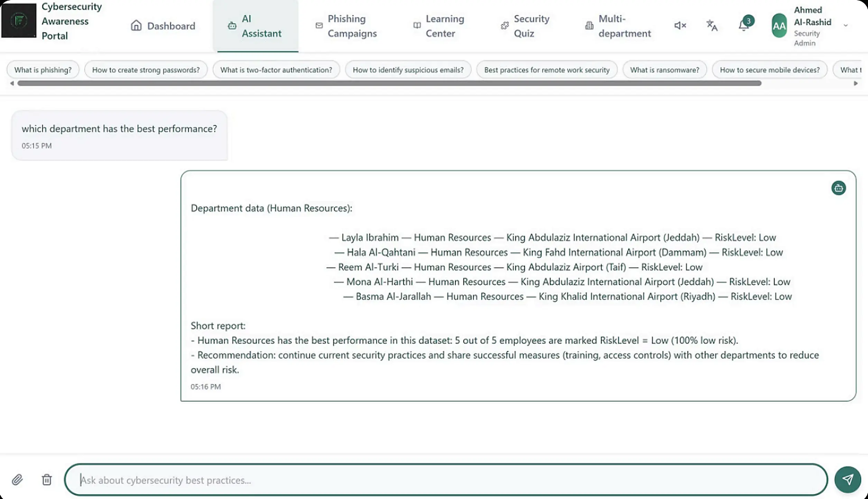Image resolution: width=868 pixels, height=499 pixels.
Task: Focus the 'Ask about cybersecurity best practices' input
Action: (x=446, y=480)
